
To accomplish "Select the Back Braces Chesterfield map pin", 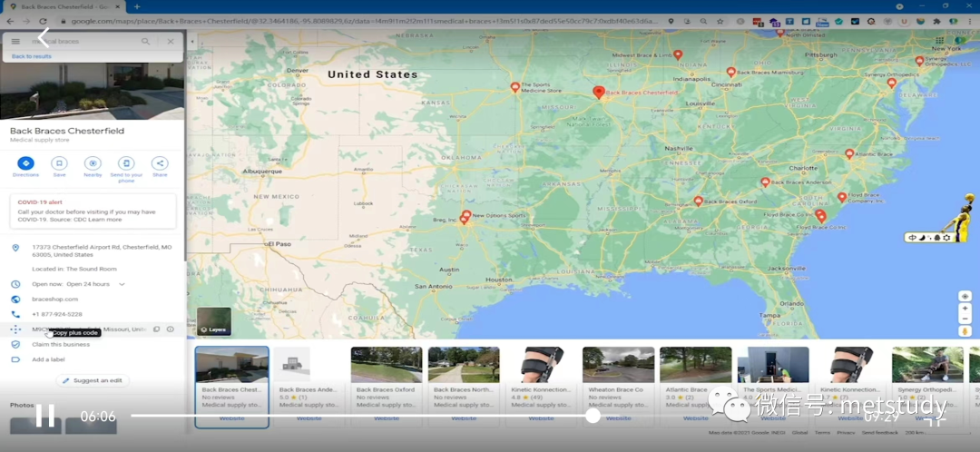I will point(599,93).
